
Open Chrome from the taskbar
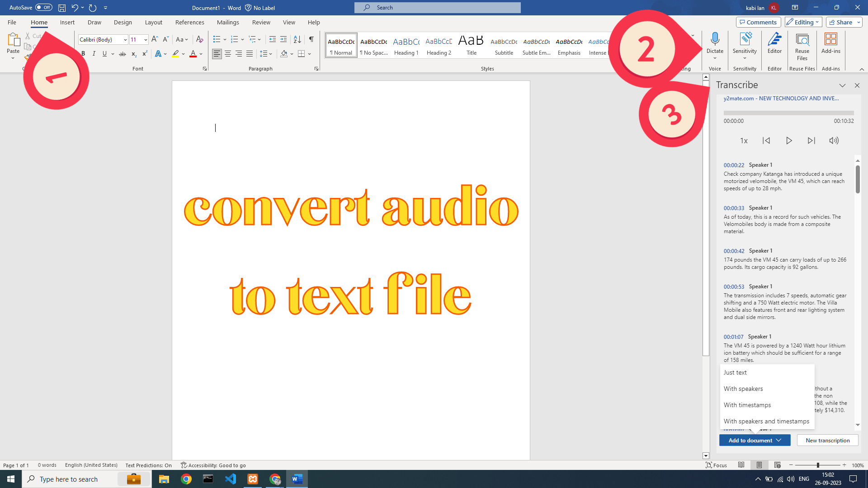[x=186, y=479]
